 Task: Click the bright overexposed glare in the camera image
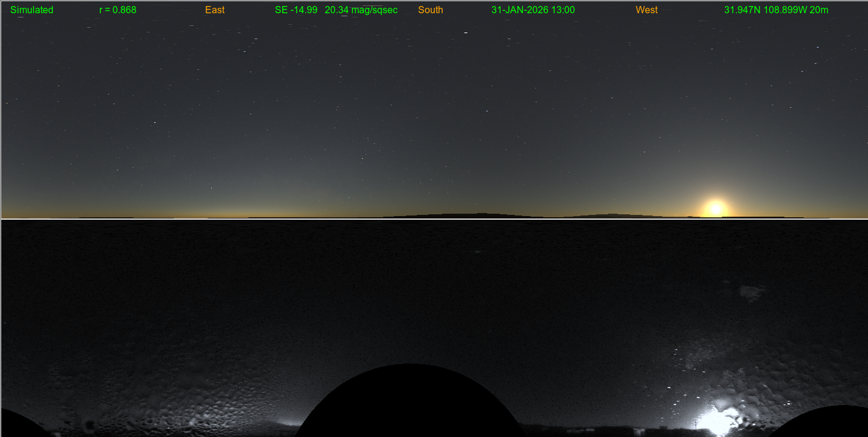coord(718,420)
